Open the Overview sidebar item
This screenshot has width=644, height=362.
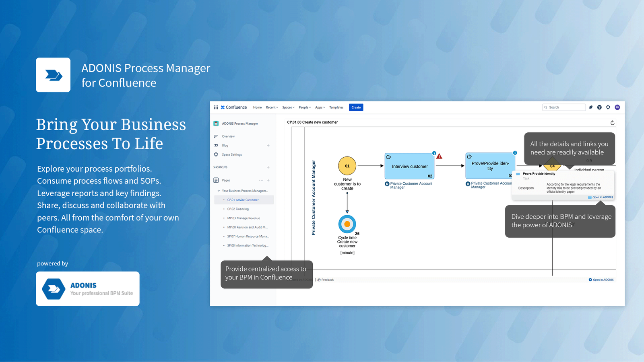(228, 136)
